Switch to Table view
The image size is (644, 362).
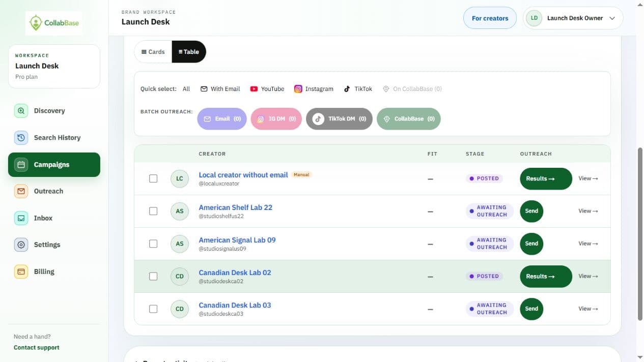tap(189, 52)
